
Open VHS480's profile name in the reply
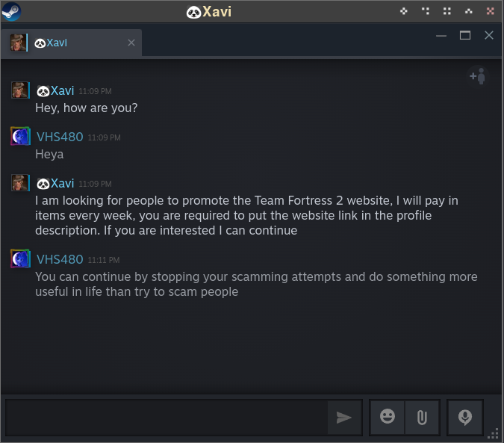click(x=60, y=137)
